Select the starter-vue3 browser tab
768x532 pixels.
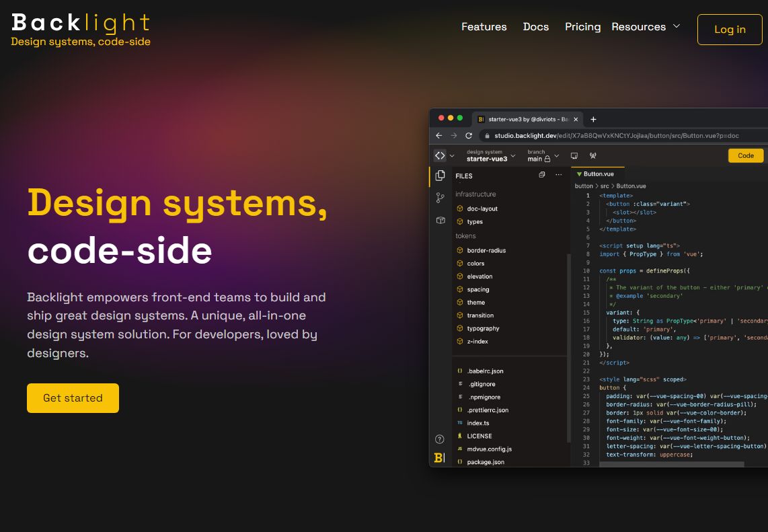coord(528,119)
